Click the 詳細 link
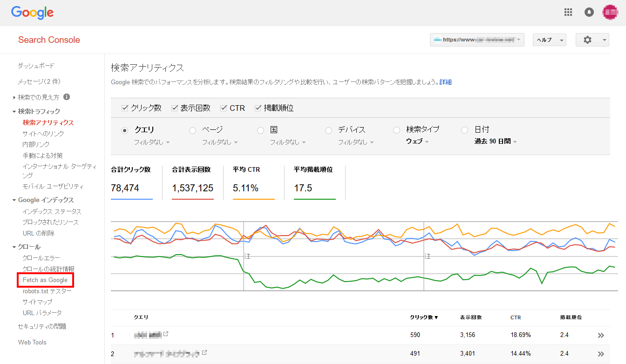This screenshot has width=626, height=364. coord(446,82)
